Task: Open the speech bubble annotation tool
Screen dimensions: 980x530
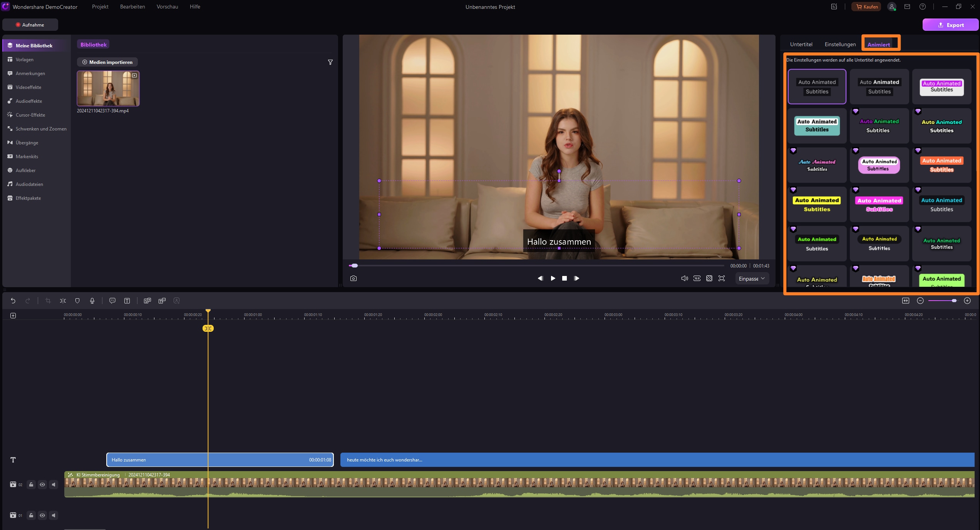Action: click(x=112, y=301)
